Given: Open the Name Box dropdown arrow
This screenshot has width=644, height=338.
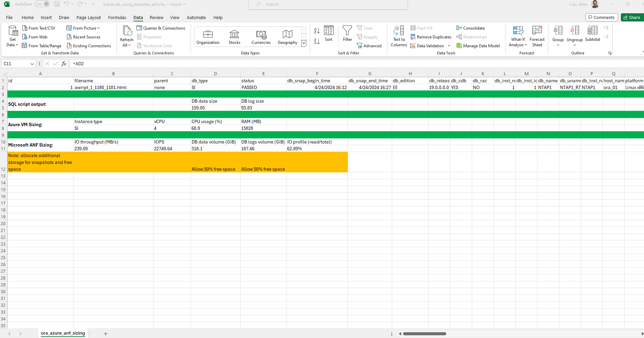Looking at the screenshot, I should tap(32, 64).
